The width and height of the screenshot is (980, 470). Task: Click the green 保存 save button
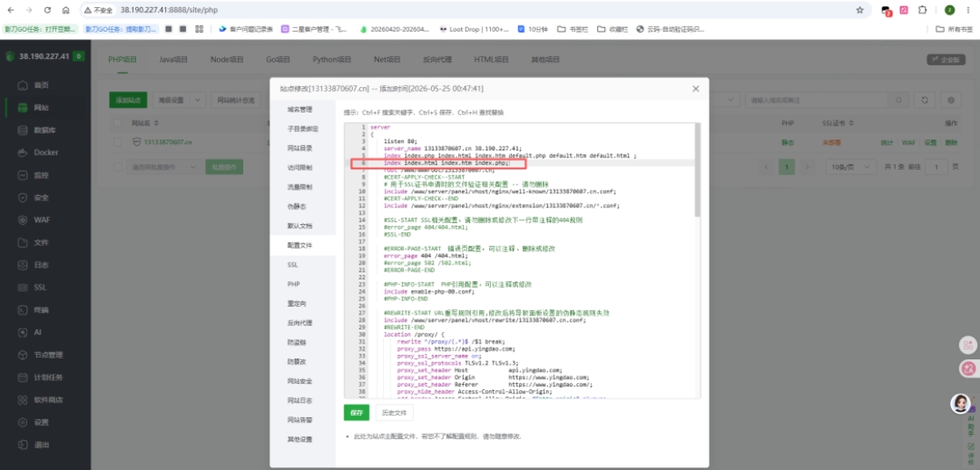coord(357,413)
